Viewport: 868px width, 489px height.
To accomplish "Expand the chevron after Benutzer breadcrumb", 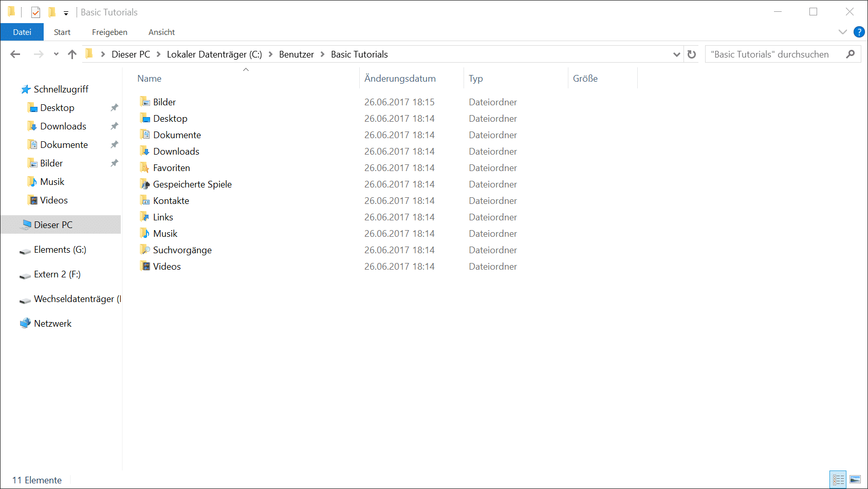I will 323,54.
